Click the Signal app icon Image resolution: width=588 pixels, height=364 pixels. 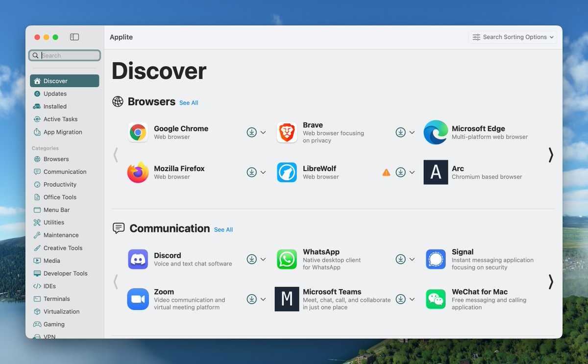coord(436,259)
